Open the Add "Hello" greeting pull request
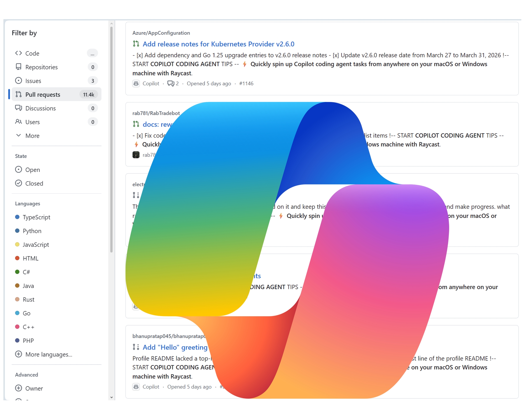Image resolution: width=525 pixels, height=420 pixels. (x=175, y=347)
